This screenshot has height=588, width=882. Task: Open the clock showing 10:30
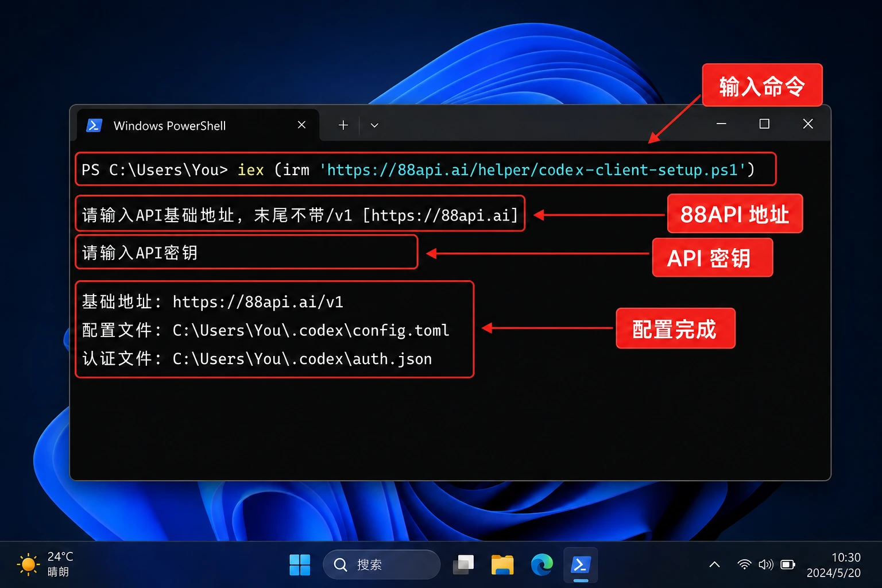tap(834, 565)
